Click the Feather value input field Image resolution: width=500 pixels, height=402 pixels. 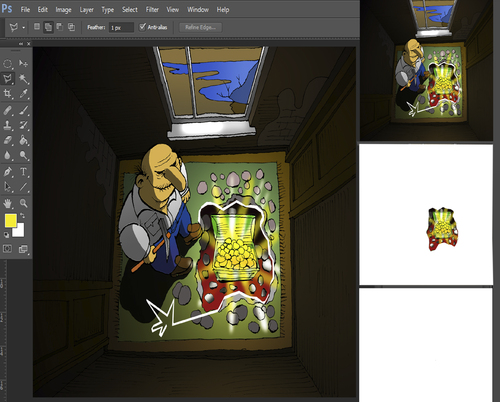(122, 28)
